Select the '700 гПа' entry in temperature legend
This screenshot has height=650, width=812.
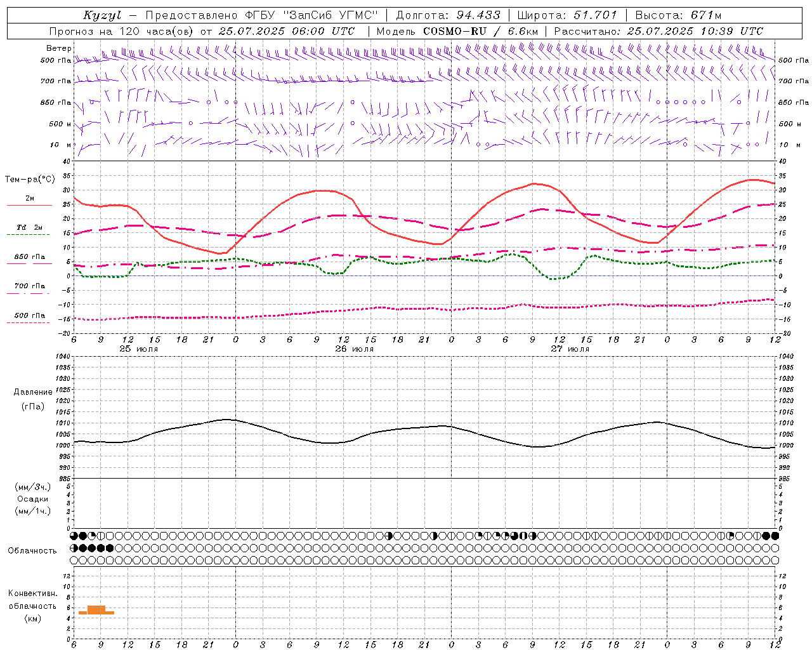click(30, 286)
